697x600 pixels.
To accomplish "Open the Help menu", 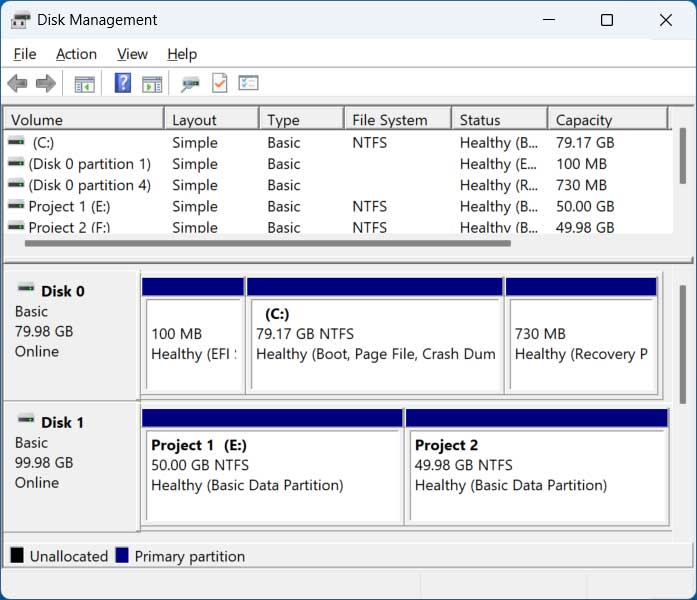I will [182, 54].
